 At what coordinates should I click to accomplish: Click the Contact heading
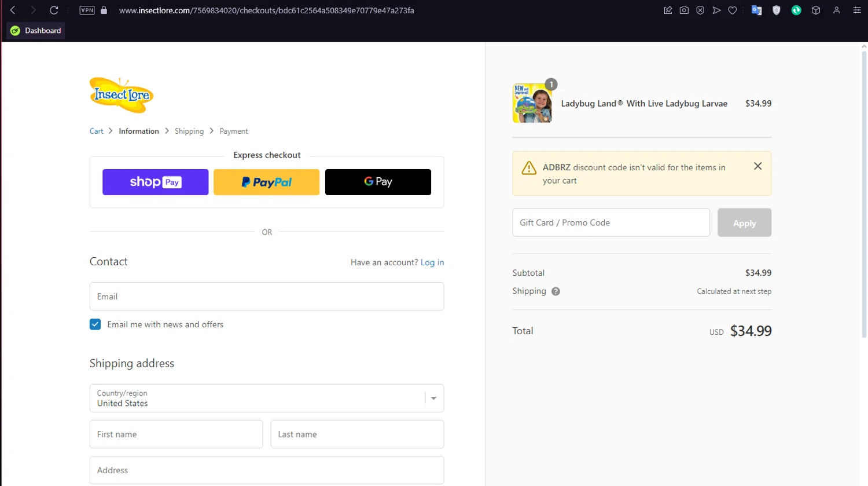[x=109, y=262]
